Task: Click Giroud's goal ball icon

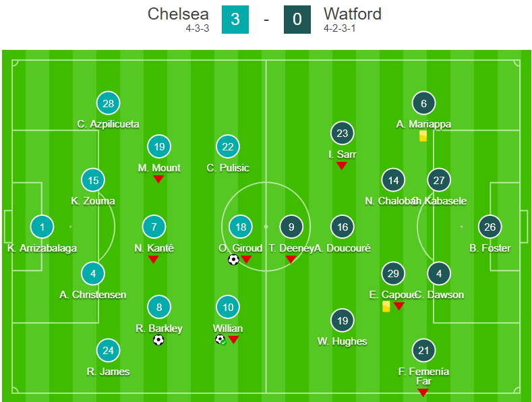Action: click(x=233, y=260)
